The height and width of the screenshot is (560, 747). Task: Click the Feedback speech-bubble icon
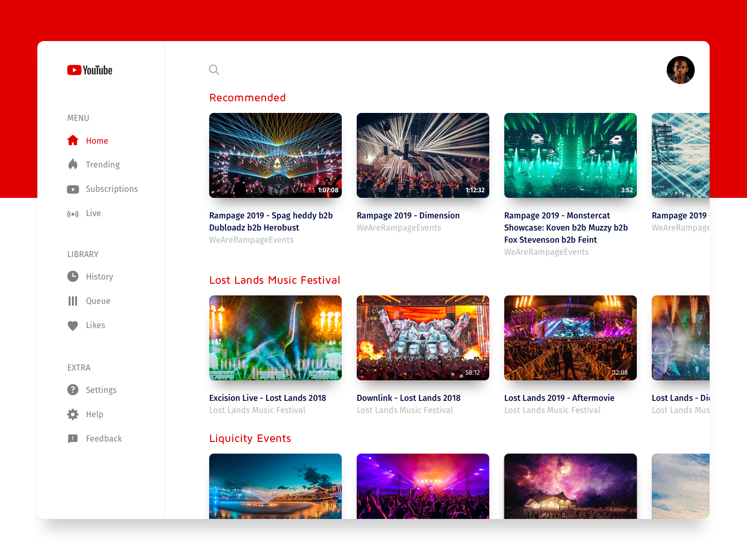(73, 439)
